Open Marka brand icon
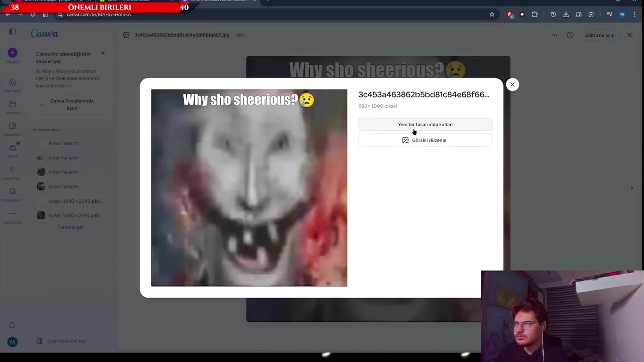Viewport: 644px width, 362px height. (13, 148)
